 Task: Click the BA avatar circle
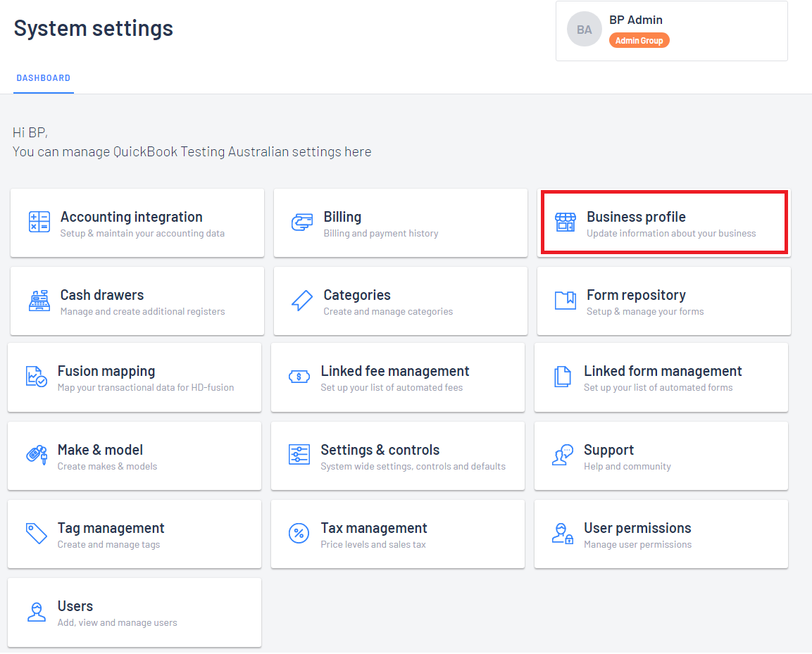(585, 30)
